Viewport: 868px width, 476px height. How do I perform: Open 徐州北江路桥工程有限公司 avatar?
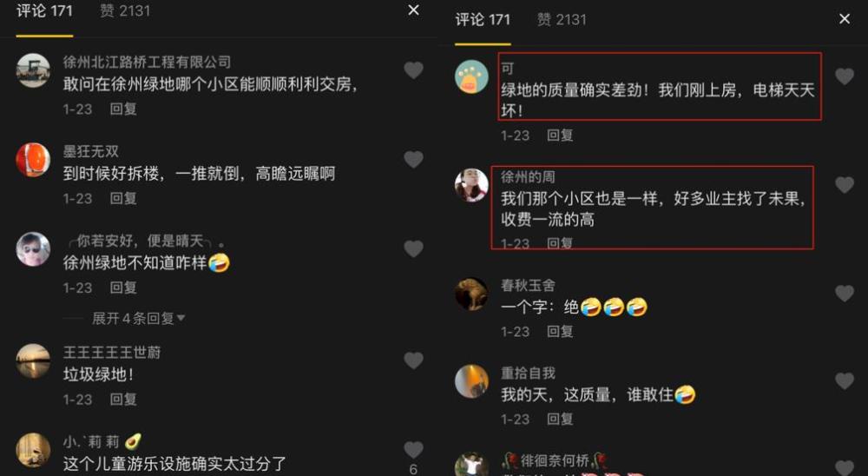[x=33, y=70]
